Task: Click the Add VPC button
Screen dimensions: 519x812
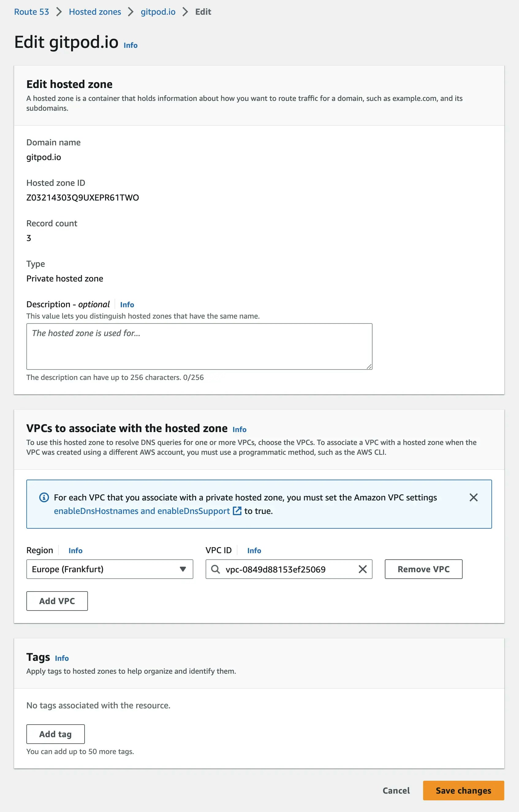Action: 57,601
